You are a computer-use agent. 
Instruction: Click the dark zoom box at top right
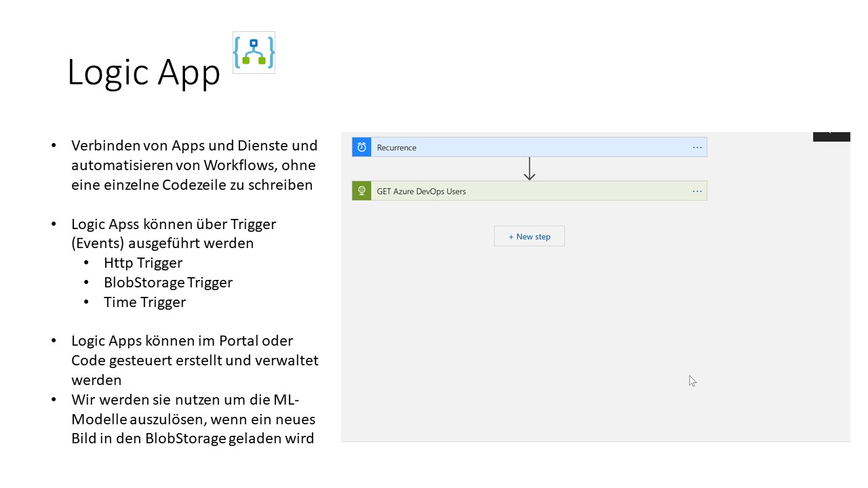pos(831,136)
